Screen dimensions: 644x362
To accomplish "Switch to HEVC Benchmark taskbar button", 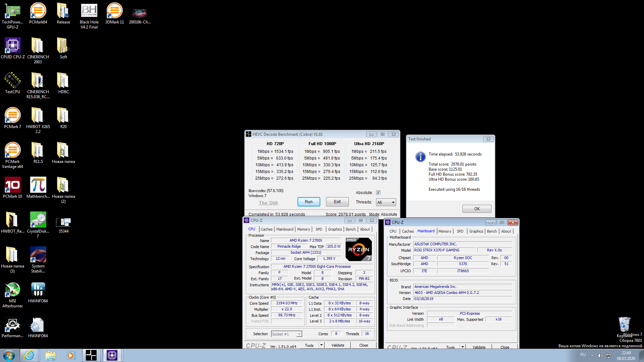I will (91, 355).
